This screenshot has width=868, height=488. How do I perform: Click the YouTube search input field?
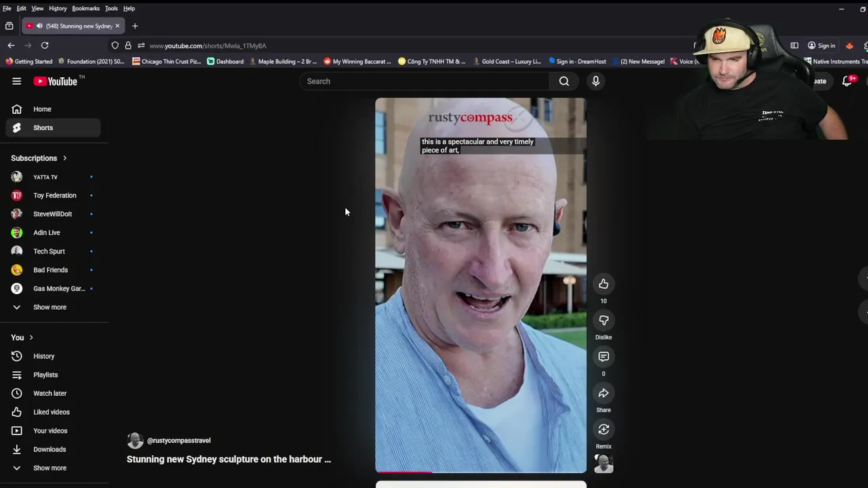pyautogui.click(x=425, y=81)
